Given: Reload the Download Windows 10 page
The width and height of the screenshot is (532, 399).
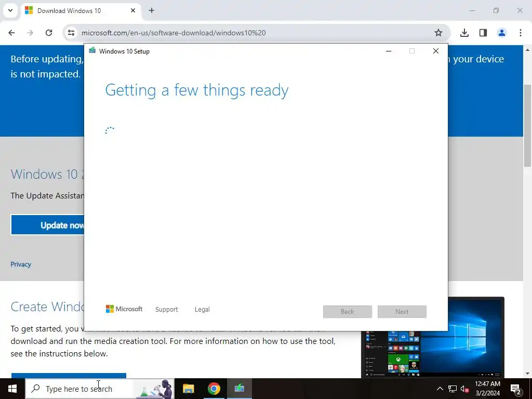Looking at the screenshot, I should [x=49, y=33].
